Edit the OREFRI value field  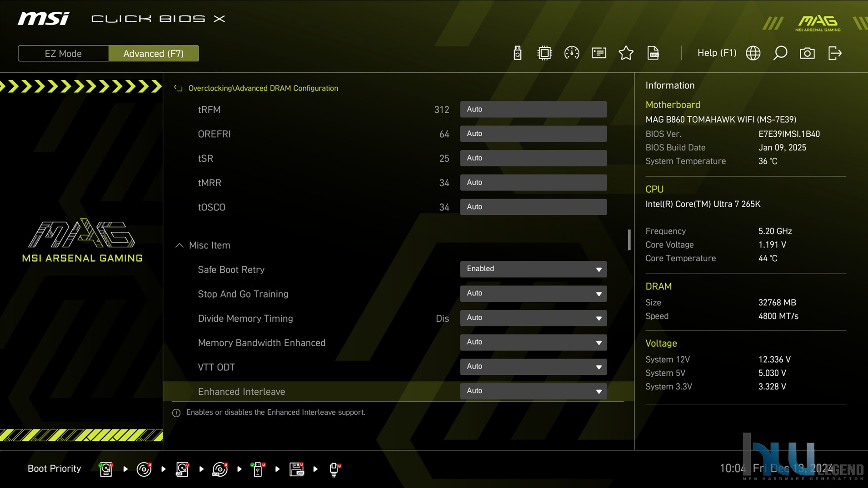[533, 134]
